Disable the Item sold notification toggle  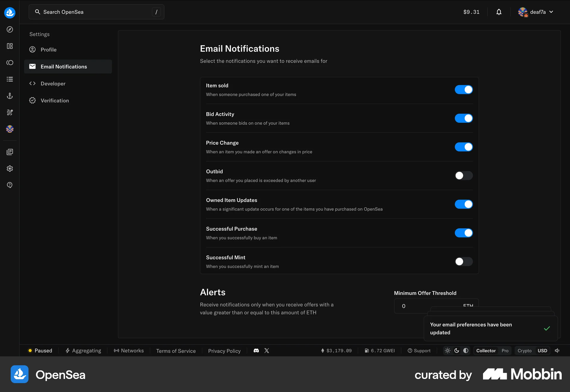click(x=463, y=89)
